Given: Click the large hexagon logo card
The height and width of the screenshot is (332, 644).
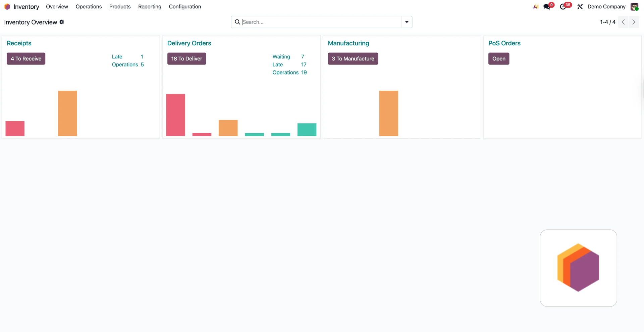Looking at the screenshot, I should (578, 268).
